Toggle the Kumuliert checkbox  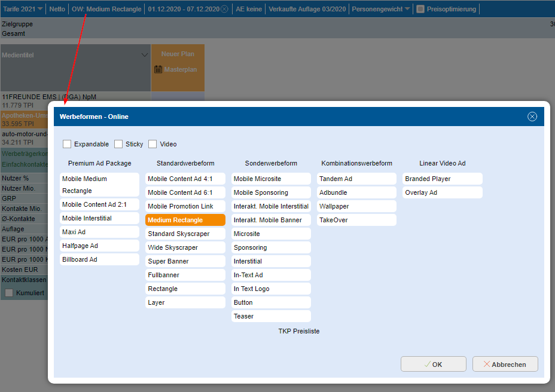9,292
